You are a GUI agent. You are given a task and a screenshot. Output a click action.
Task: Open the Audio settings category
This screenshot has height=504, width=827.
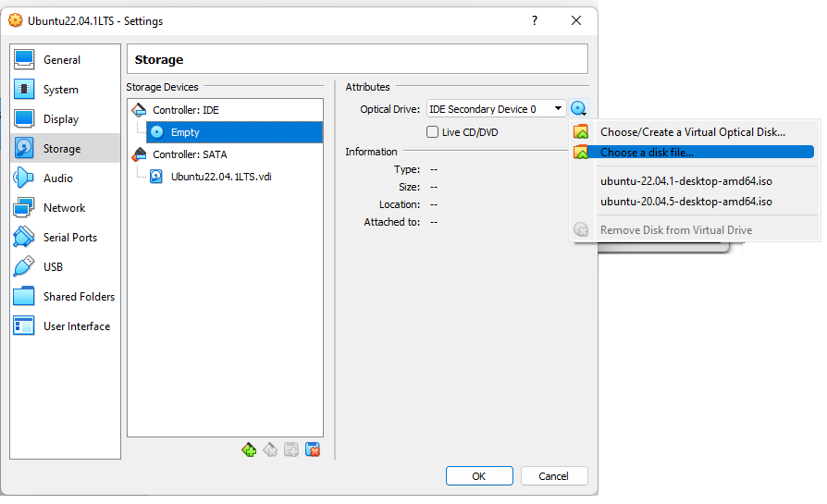57,178
